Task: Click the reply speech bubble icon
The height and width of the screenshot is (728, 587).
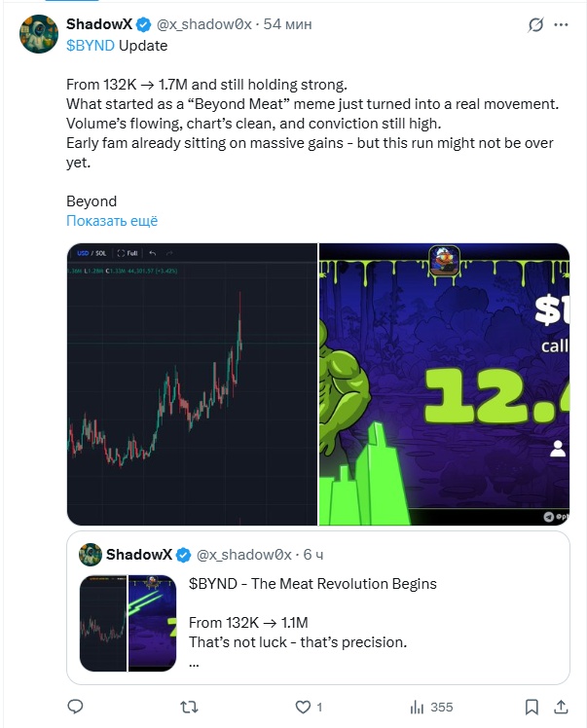Action: (76, 706)
